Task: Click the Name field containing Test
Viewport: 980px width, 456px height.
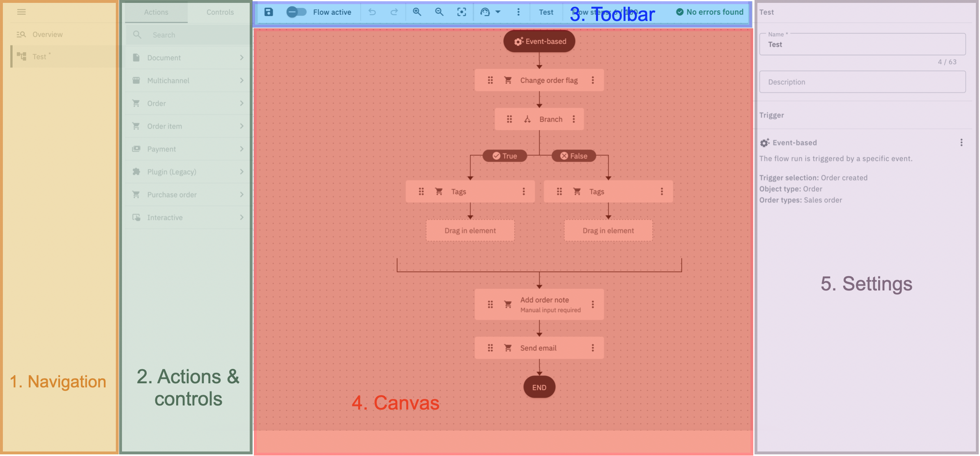Action: point(862,44)
